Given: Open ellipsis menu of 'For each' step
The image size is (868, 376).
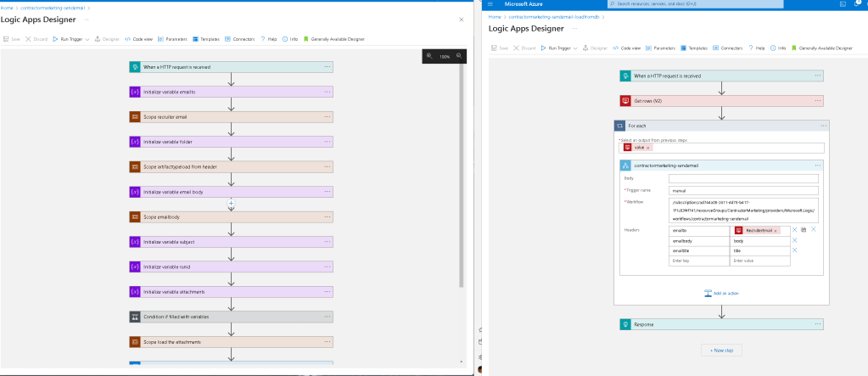Looking at the screenshot, I should tap(823, 126).
